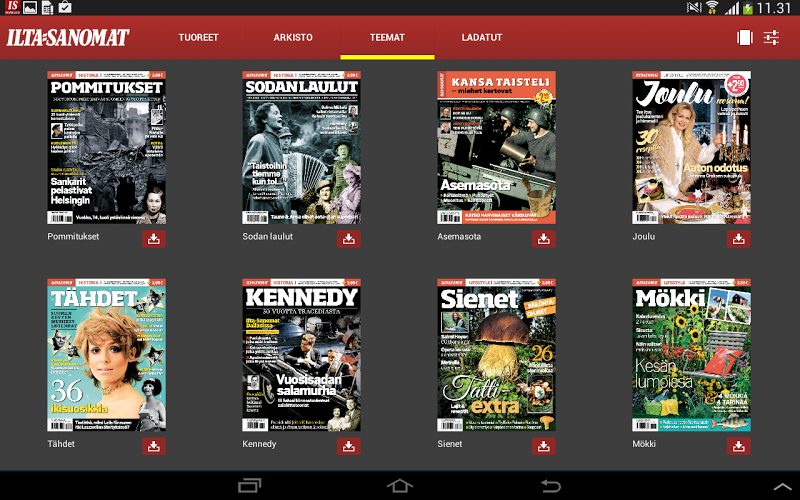The width and height of the screenshot is (800, 500).
Task: Tap the Sienet title text
Action: point(449,444)
